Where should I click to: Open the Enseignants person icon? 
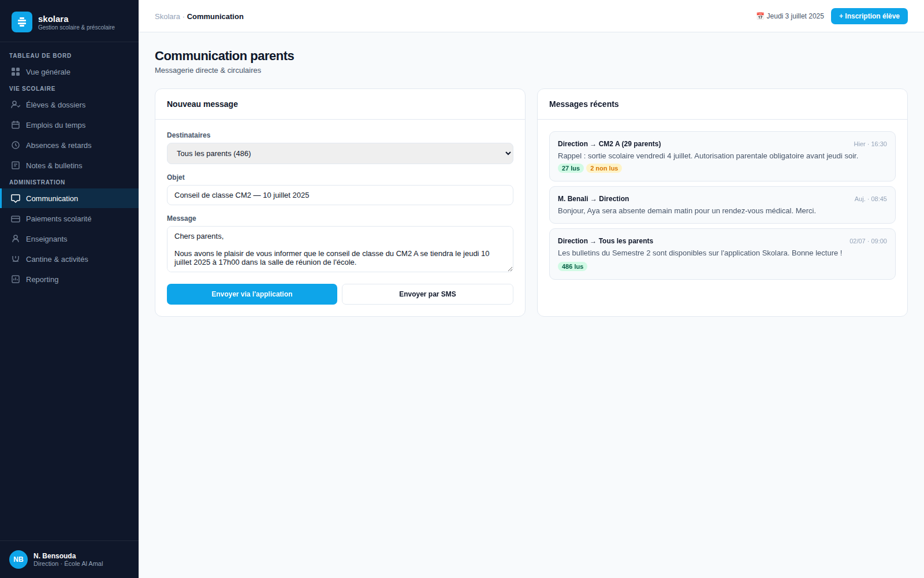coord(16,239)
